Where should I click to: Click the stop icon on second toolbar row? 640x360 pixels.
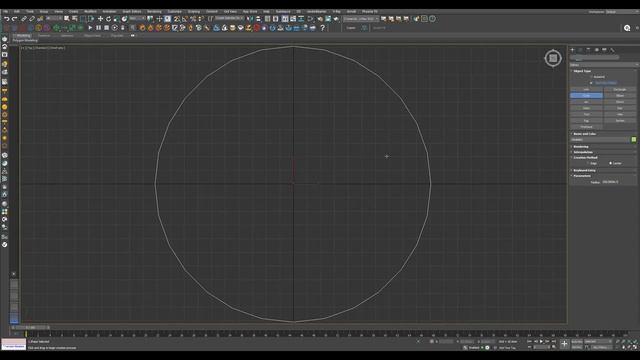(x=106, y=28)
